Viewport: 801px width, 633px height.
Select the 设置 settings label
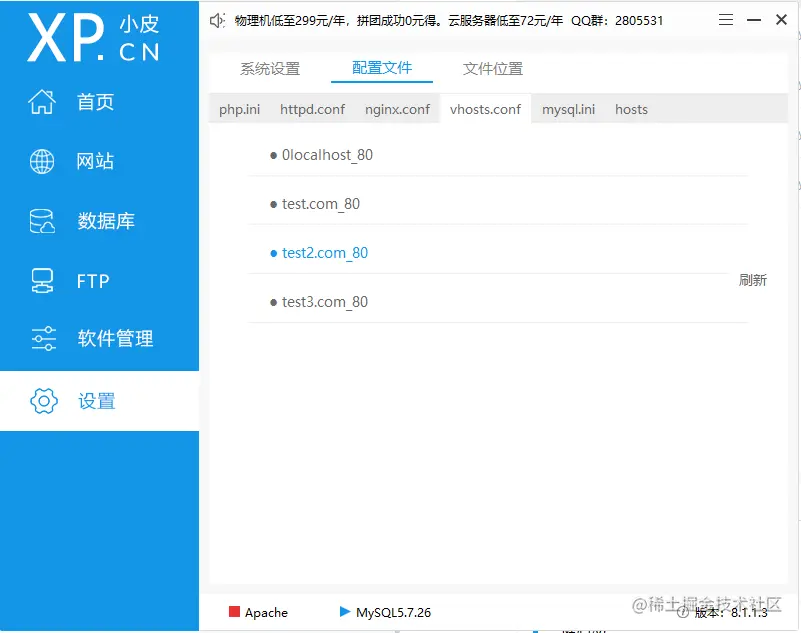point(97,401)
